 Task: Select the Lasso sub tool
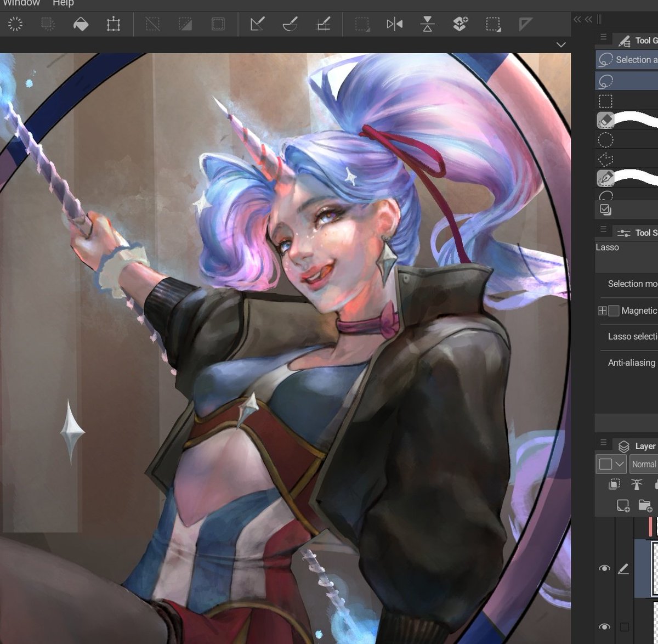[x=627, y=81]
